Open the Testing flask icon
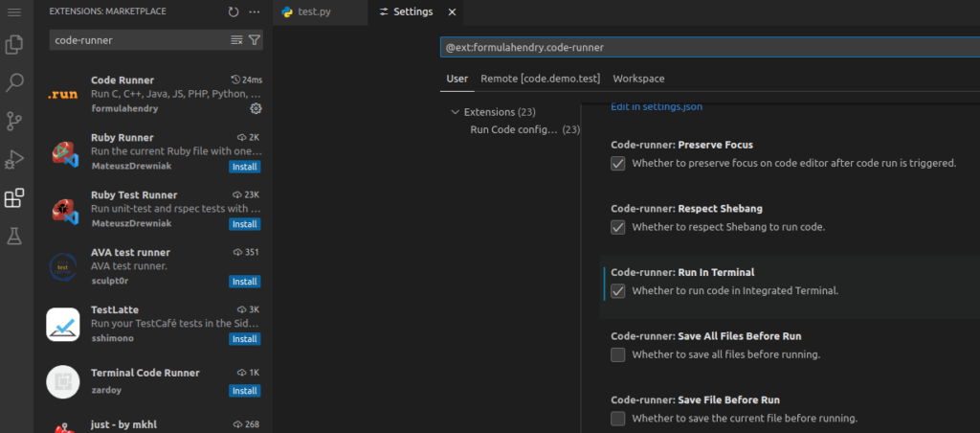This screenshot has height=433, width=980. (x=14, y=235)
